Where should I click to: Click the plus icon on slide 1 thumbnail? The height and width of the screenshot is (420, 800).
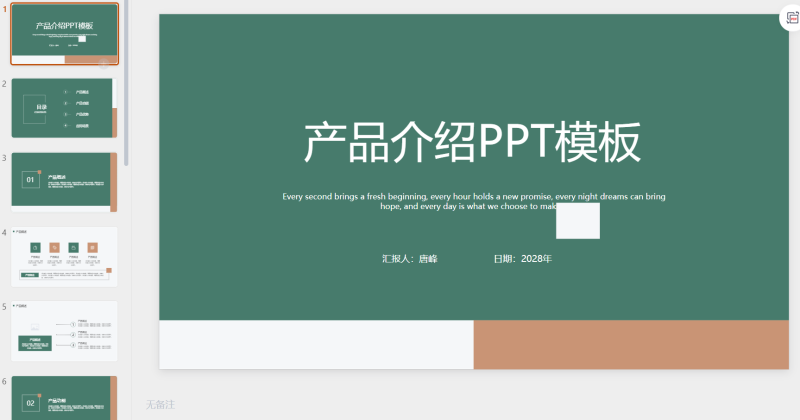(x=104, y=64)
